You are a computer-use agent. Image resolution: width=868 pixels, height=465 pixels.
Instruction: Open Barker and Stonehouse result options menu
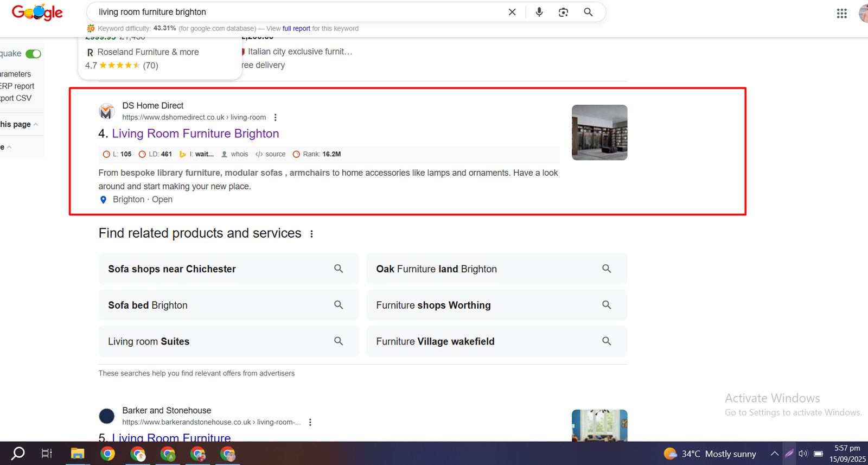pyautogui.click(x=310, y=422)
